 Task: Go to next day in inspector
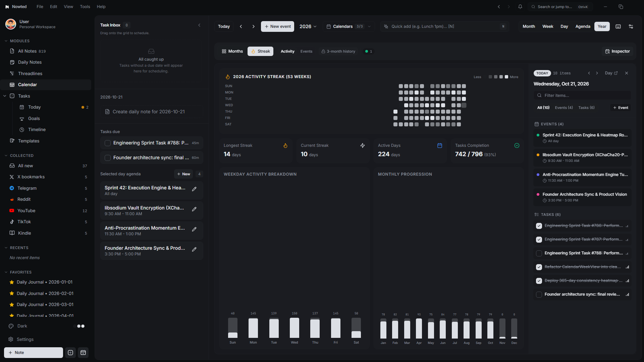(x=597, y=73)
